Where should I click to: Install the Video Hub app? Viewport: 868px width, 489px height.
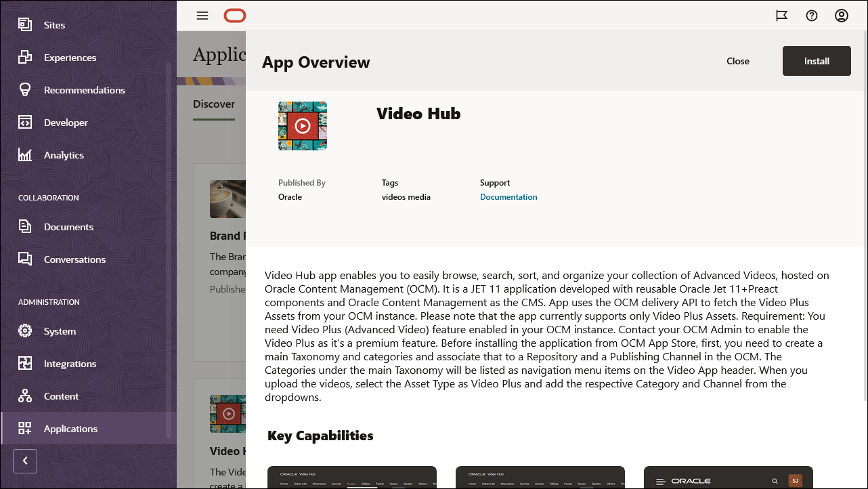pyautogui.click(x=817, y=60)
